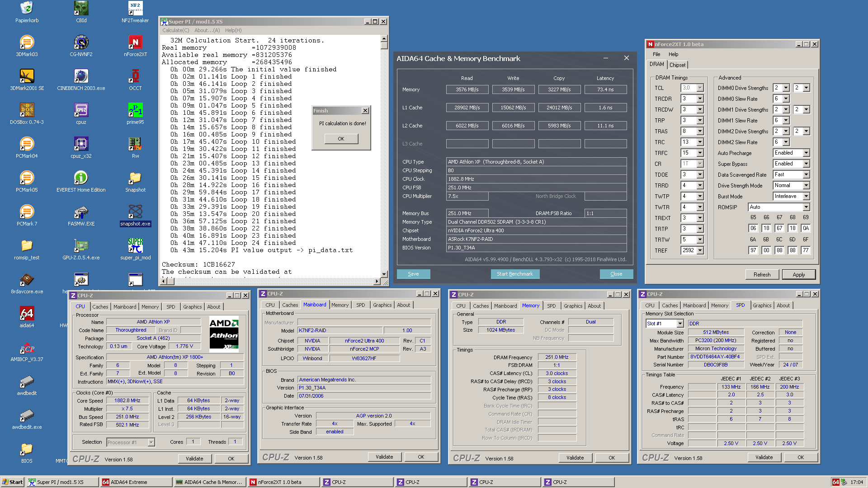Open cpuz desktop shortcut
This screenshot has height=488, width=868.
coord(81,114)
